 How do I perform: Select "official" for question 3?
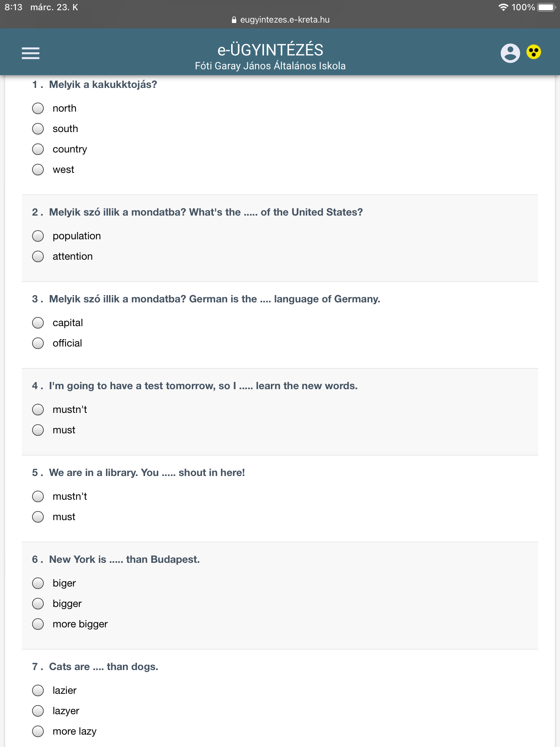pos(38,343)
